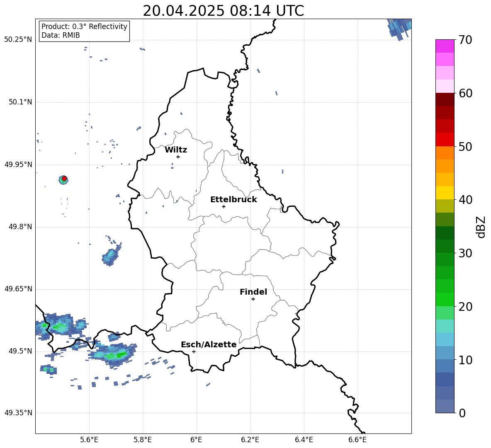Viewport: 491px width, 448px height.
Task: Select the Findel station label
Action: point(253,292)
